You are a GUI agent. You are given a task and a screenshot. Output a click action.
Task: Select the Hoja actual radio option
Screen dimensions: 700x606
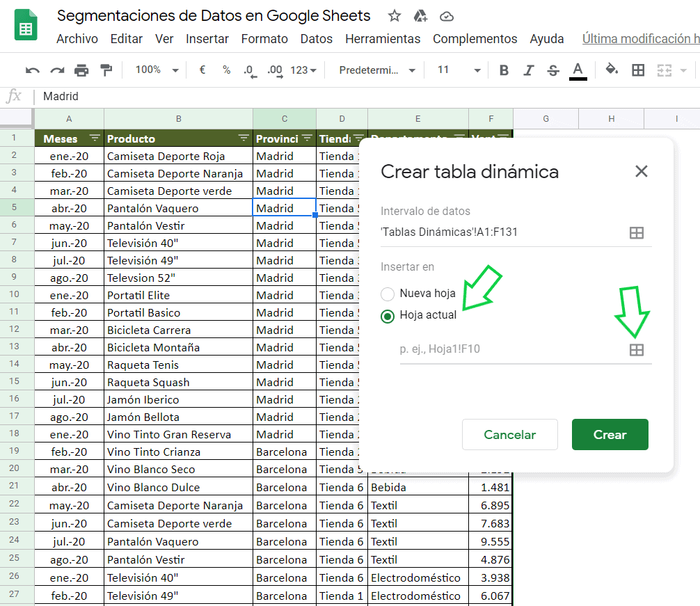pos(388,317)
